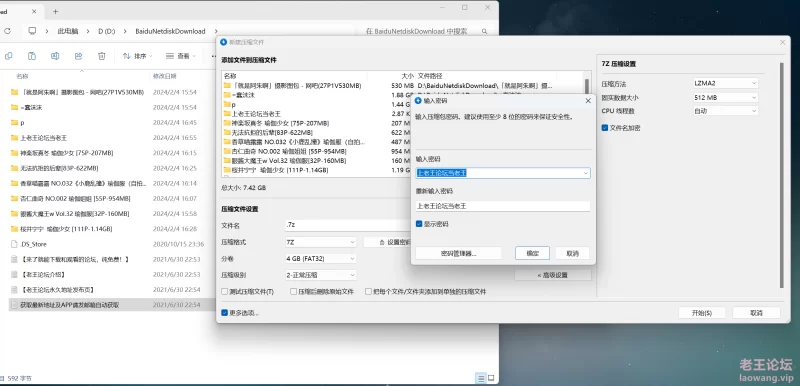Viewport: 800px width, 386px height.
Task: Uncheck the 更多选项 checkbox
Action: tap(224, 313)
